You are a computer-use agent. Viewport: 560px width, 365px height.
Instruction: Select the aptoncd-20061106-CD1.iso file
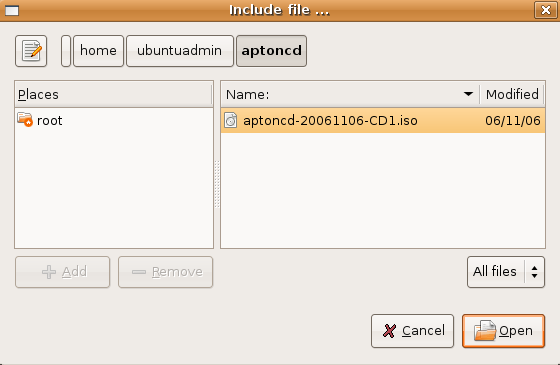[383, 120]
